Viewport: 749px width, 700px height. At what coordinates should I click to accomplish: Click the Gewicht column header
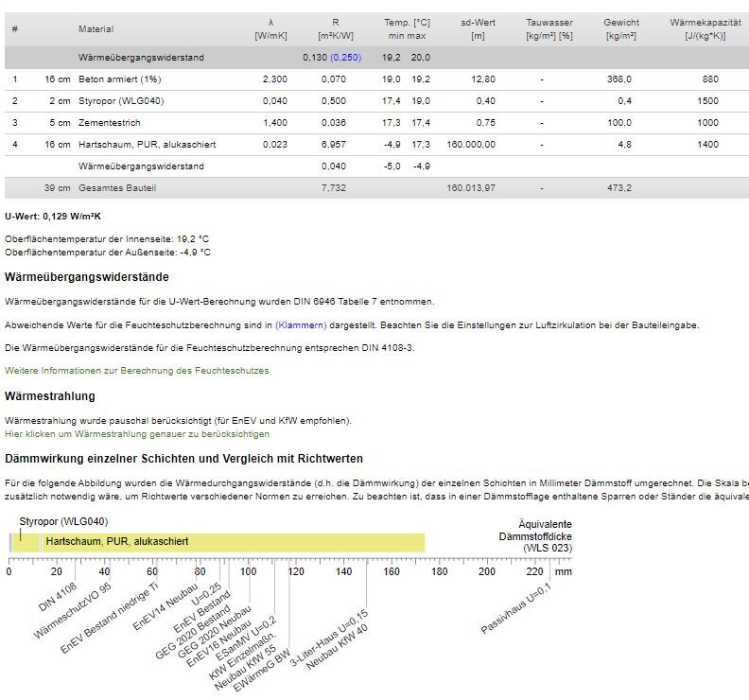point(621,28)
